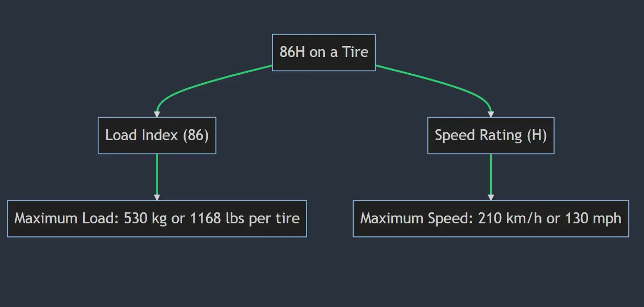This screenshot has height=307, width=644.
Task: Select the vertical green line below Speed Rating
Action: [x=491, y=175]
